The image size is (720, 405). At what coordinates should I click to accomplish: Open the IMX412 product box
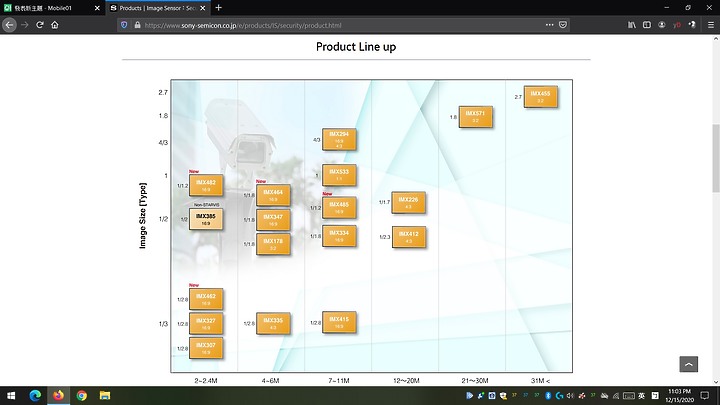(x=409, y=237)
